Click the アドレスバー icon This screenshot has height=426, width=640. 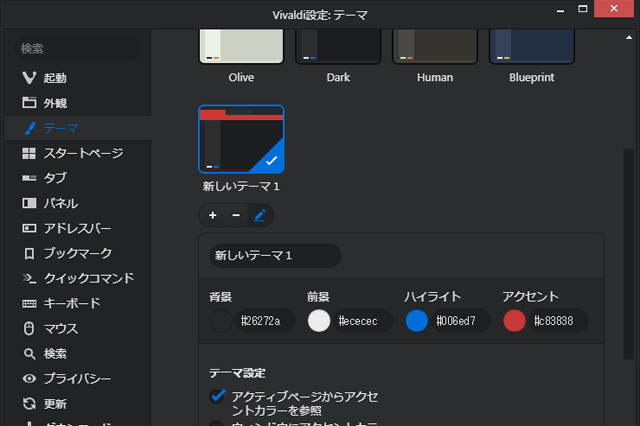(29, 228)
